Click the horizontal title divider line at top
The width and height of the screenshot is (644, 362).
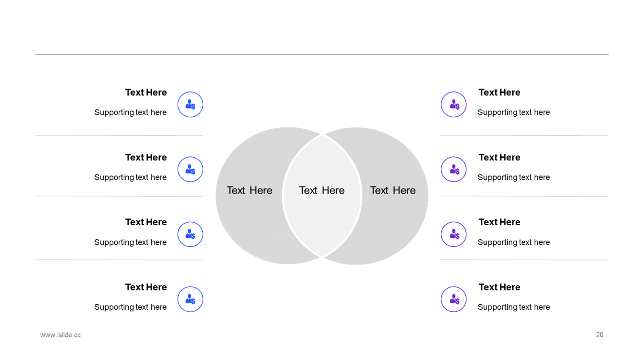pos(322,54)
